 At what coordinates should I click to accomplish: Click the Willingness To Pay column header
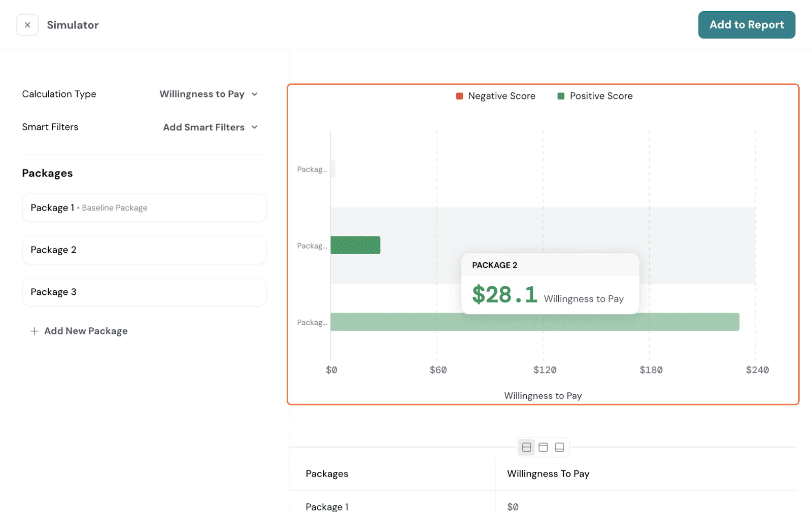coord(548,473)
